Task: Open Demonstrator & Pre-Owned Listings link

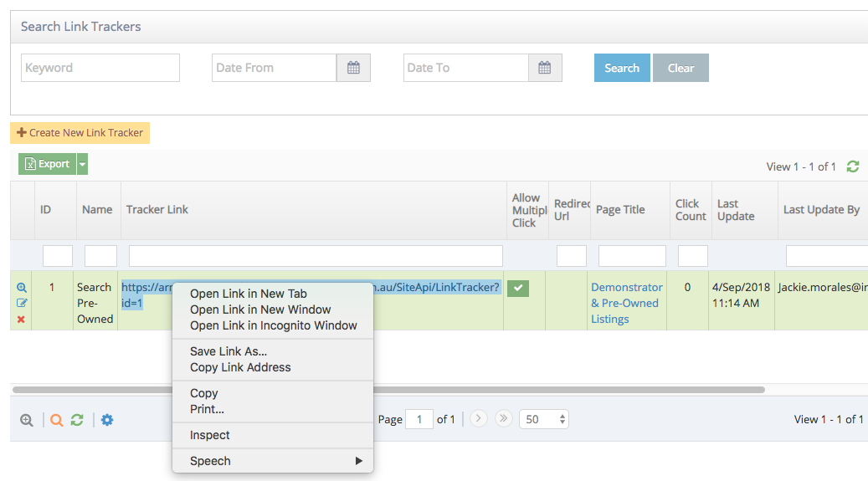Action: (626, 303)
